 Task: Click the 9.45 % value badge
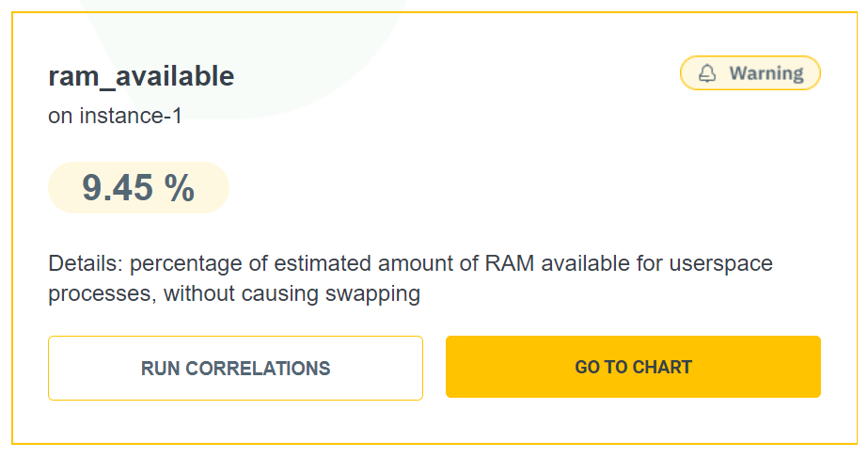(x=138, y=188)
